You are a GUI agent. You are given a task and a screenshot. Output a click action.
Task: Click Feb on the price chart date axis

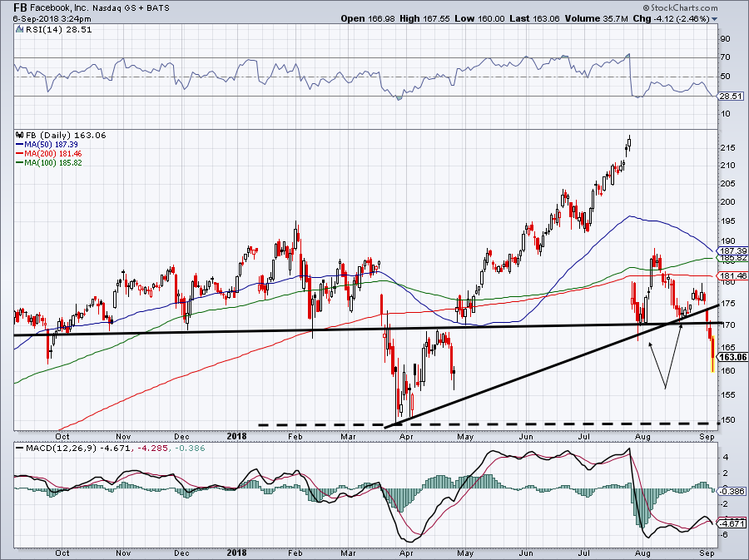[x=295, y=436]
